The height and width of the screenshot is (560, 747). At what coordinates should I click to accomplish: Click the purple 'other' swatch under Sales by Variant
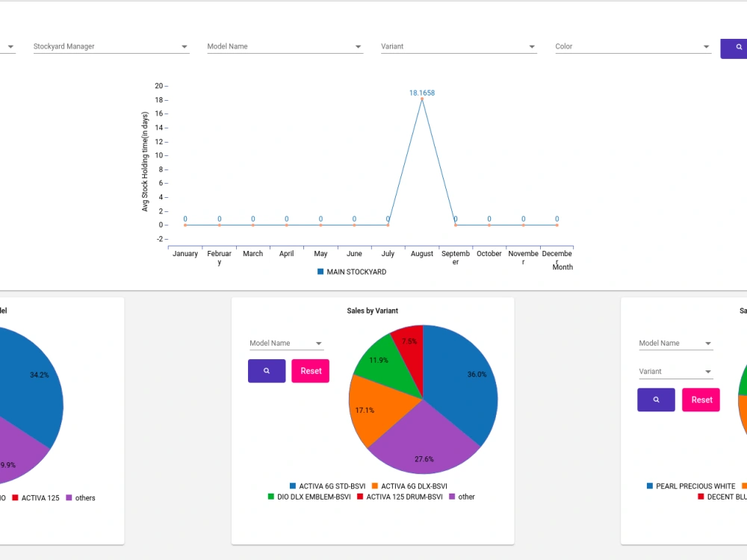(x=452, y=497)
